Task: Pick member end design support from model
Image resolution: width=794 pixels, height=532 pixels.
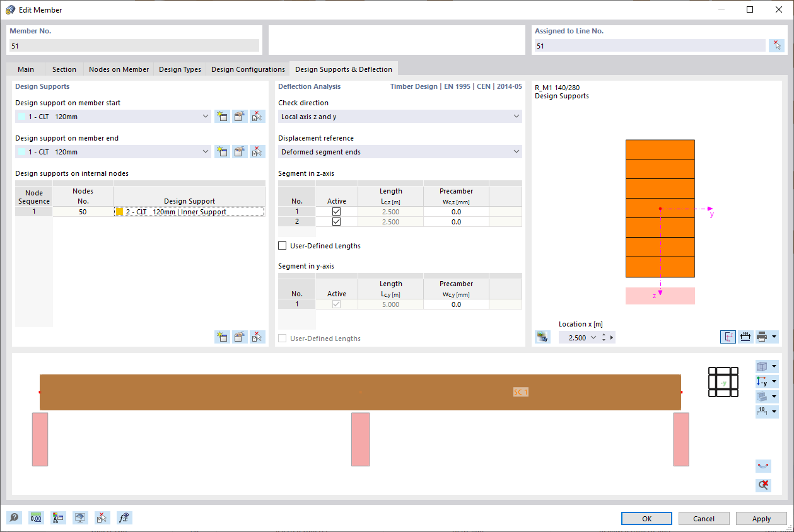Action: (257, 151)
